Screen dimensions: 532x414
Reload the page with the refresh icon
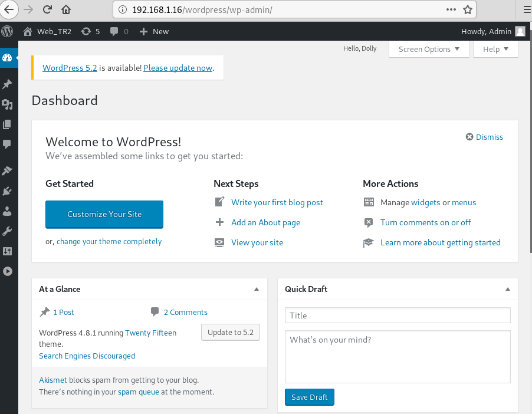click(x=47, y=9)
